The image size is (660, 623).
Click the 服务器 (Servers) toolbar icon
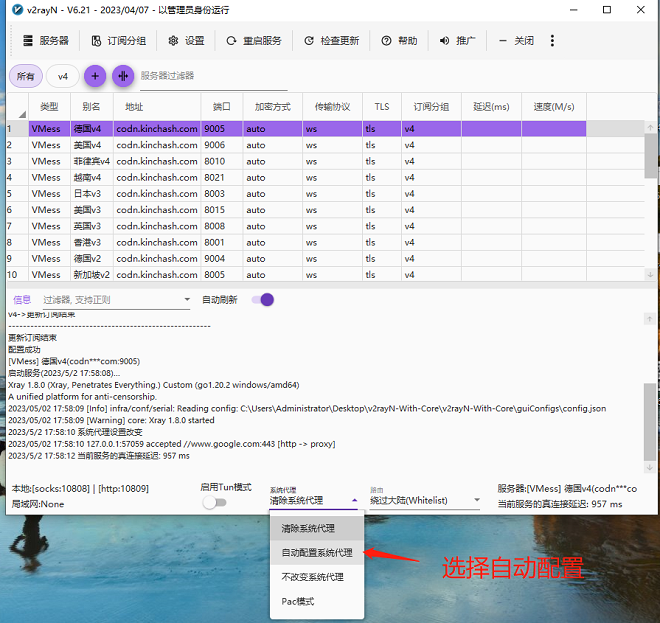[28, 41]
